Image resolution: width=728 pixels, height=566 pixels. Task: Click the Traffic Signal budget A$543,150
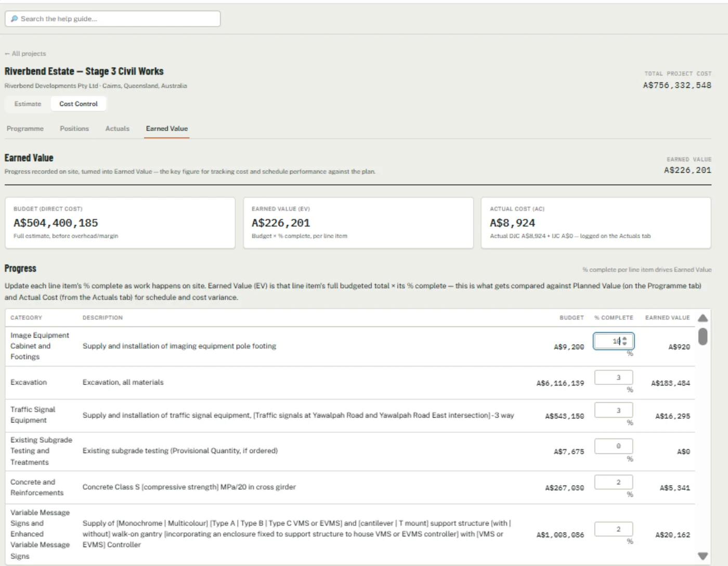(565, 416)
